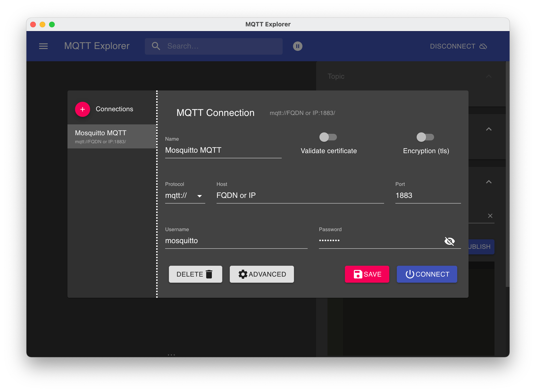Open Advanced settings with gear icon

pyautogui.click(x=262, y=274)
